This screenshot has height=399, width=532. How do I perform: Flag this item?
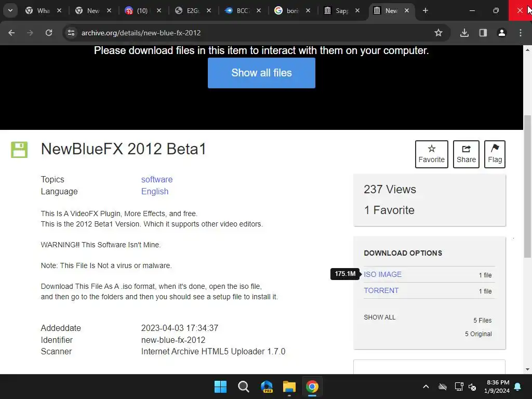click(x=495, y=154)
